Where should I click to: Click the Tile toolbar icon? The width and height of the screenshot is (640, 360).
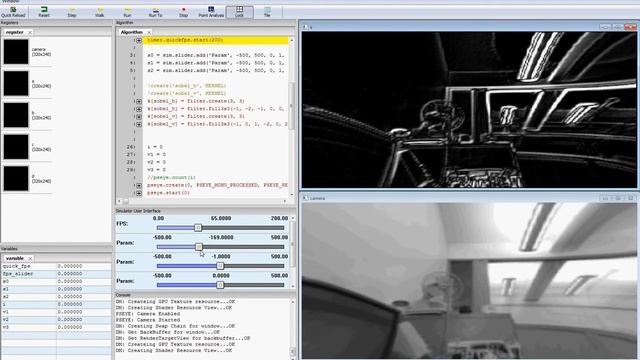(267, 12)
